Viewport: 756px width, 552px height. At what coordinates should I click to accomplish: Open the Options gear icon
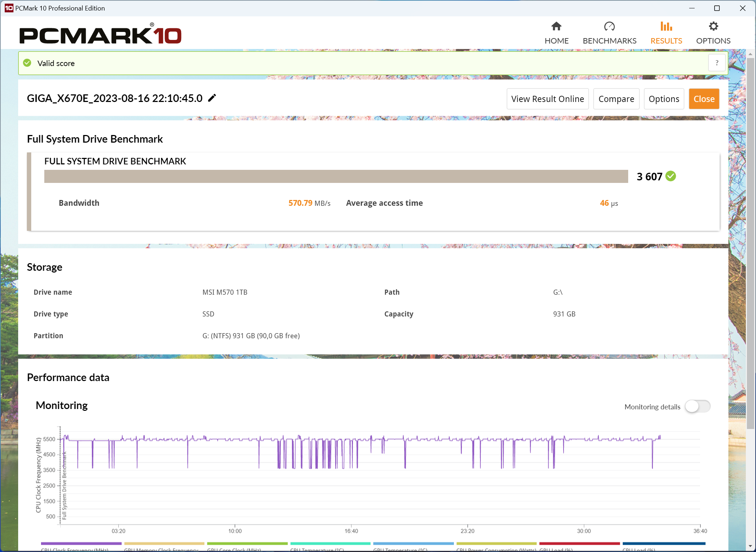713,26
